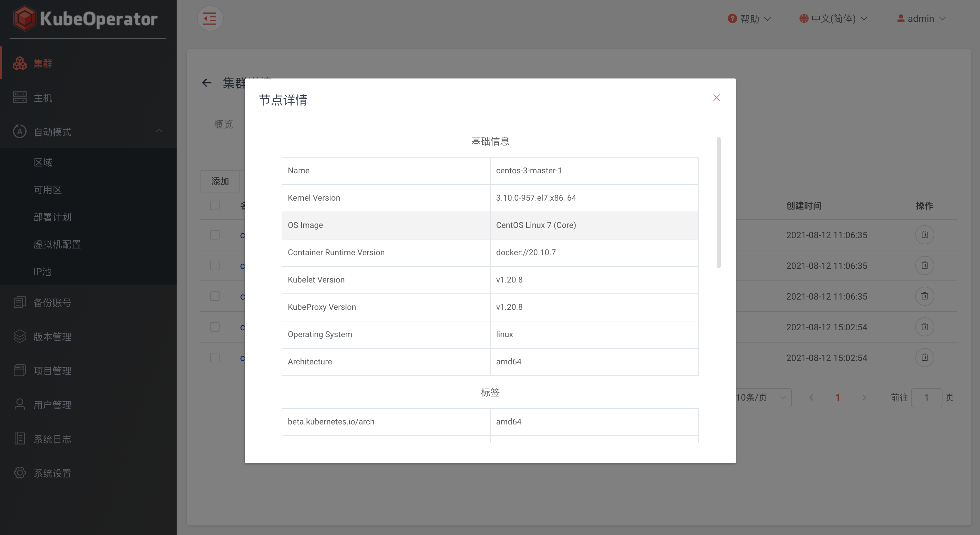The height and width of the screenshot is (535, 980).
Task: Collapse the 自动模式 sidebar submenu
Action: tap(159, 131)
